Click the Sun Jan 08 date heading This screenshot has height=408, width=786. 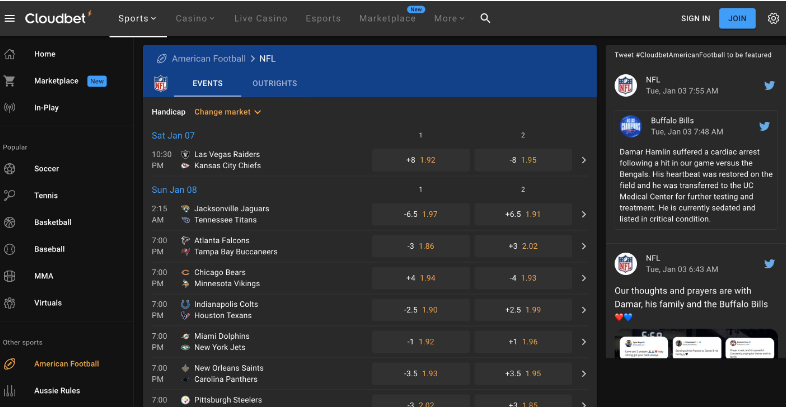click(174, 189)
